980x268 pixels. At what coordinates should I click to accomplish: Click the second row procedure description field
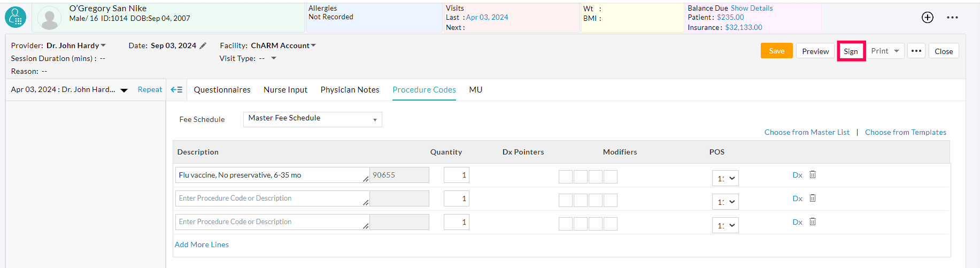click(270, 198)
